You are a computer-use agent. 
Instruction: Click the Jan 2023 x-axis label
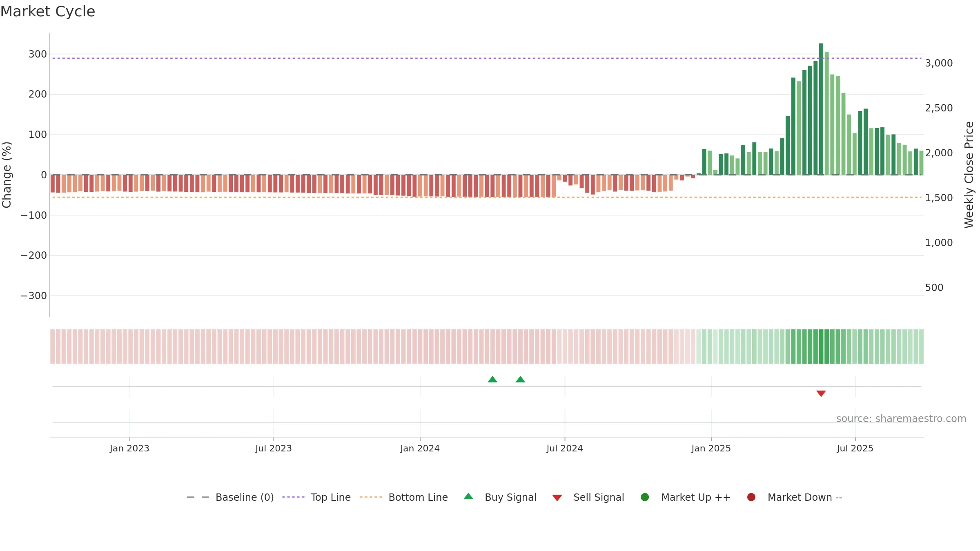[x=129, y=449]
